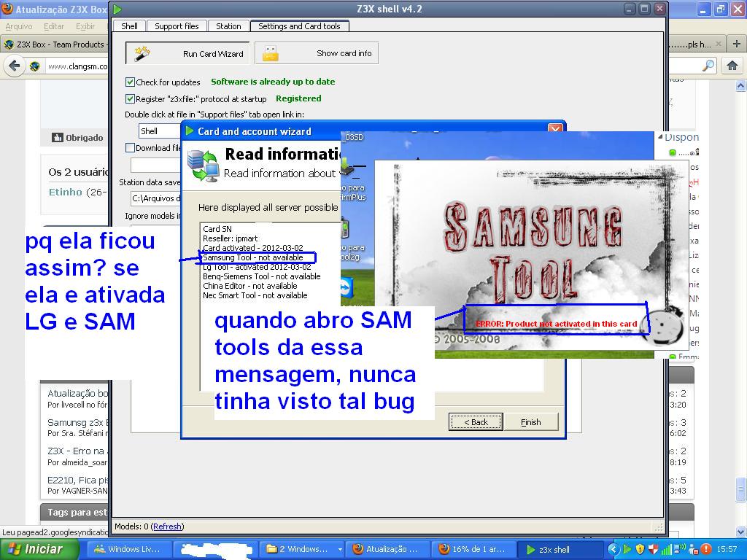This screenshot has height=560, width=747.
Task: Click the 'Software is already up to date' status
Action: click(x=273, y=82)
